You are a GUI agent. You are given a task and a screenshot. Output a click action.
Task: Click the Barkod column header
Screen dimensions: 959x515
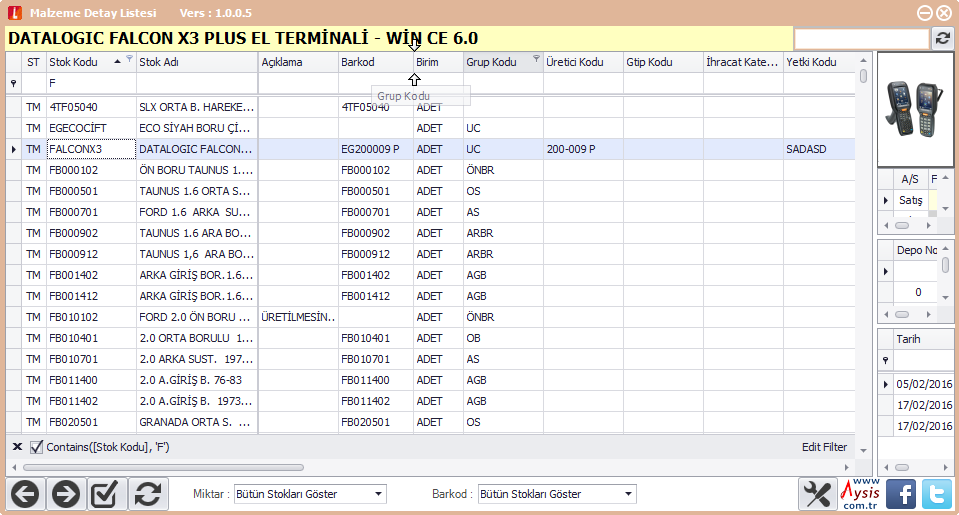376,62
